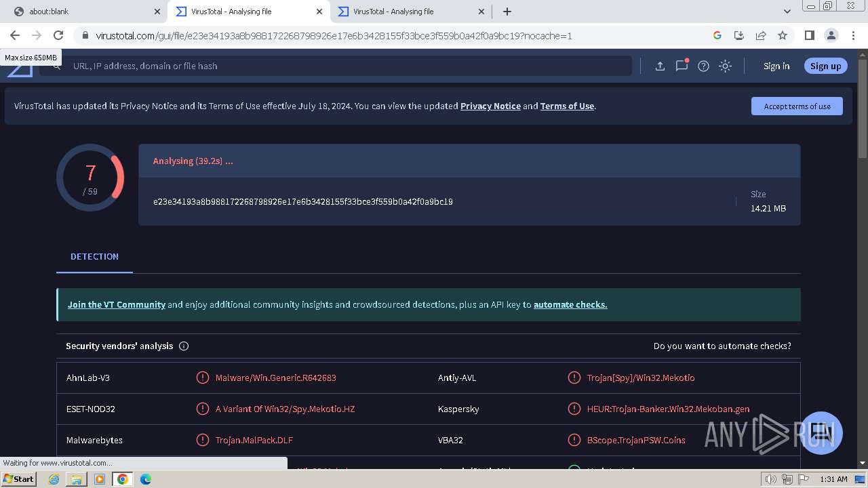Open Chrome from the taskbar
The height and width of the screenshot is (488, 868).
pyautogui.click(x=122, y=479)
